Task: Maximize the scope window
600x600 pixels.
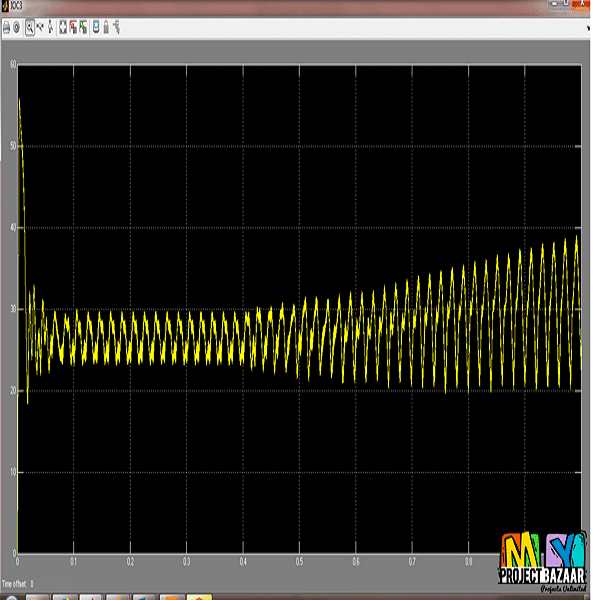Action: coord(565,6)
